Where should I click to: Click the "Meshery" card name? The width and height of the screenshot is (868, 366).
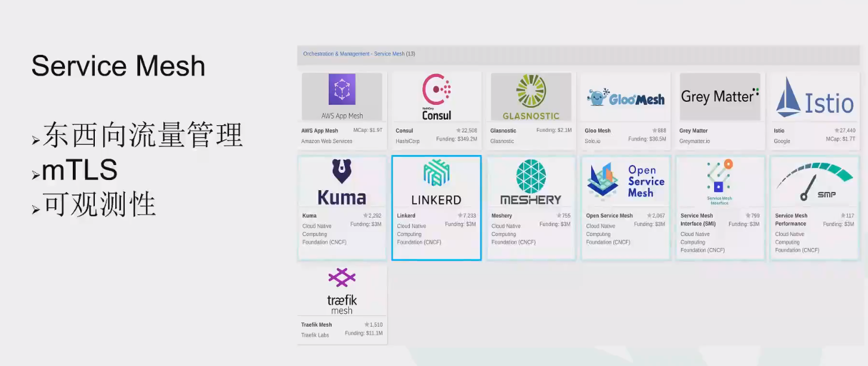[502, 216]
